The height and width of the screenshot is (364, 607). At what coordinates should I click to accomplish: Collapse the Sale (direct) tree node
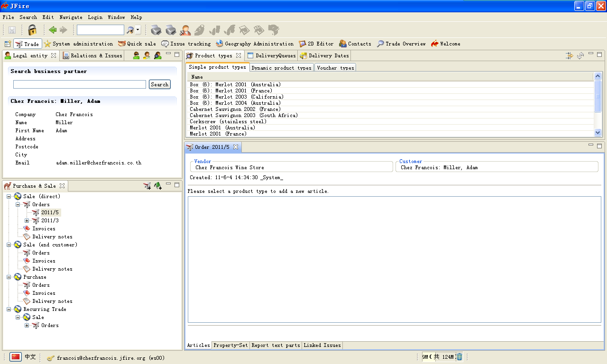click(x=9, y=196)
